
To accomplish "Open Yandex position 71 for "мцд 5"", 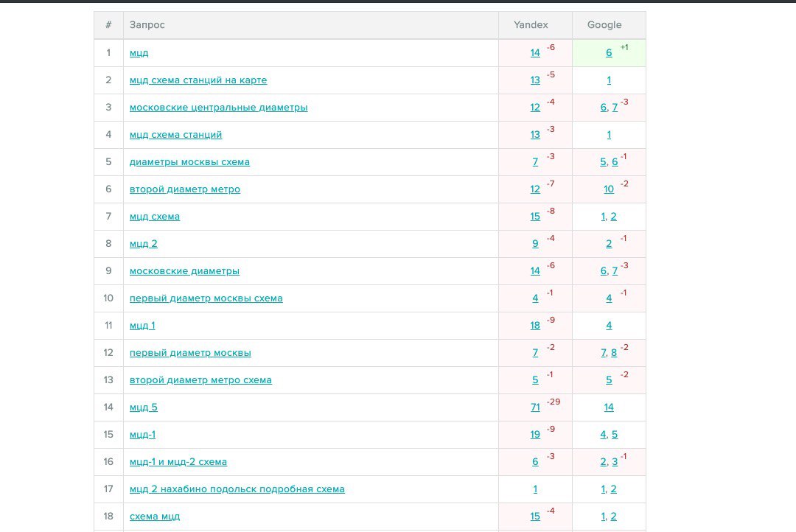I will 535,407.
